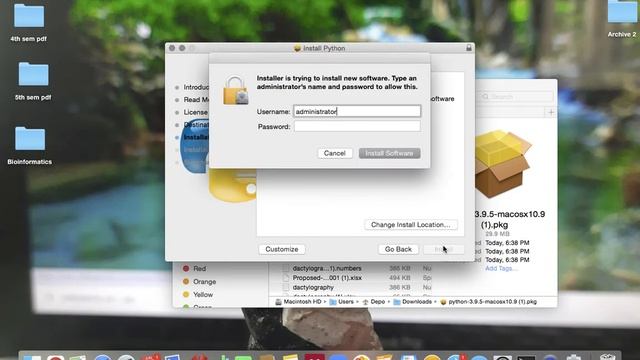This screenshot has width=640, height=360.
Task: Select the yellow package icon in Finder preview
Action: (502, 164)
